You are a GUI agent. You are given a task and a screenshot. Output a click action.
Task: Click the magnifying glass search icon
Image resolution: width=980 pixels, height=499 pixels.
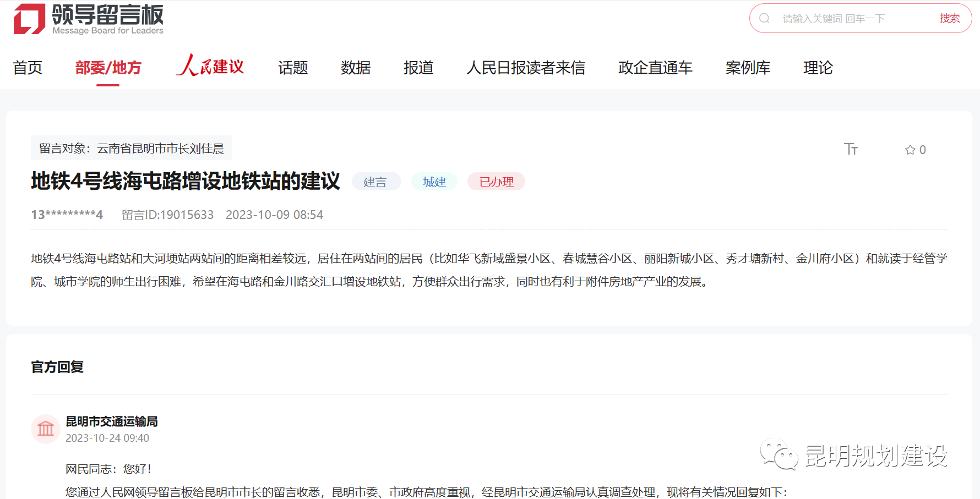click(764, 18)
